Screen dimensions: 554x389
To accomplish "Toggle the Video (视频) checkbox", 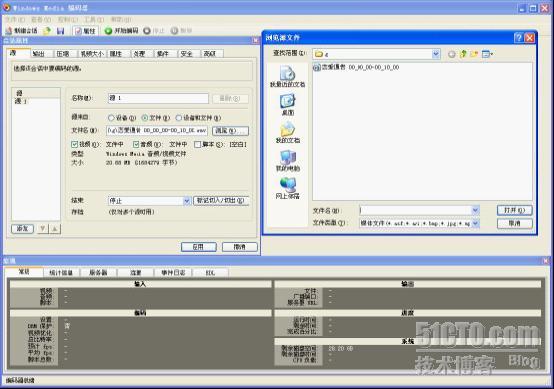I will [75, 144].
